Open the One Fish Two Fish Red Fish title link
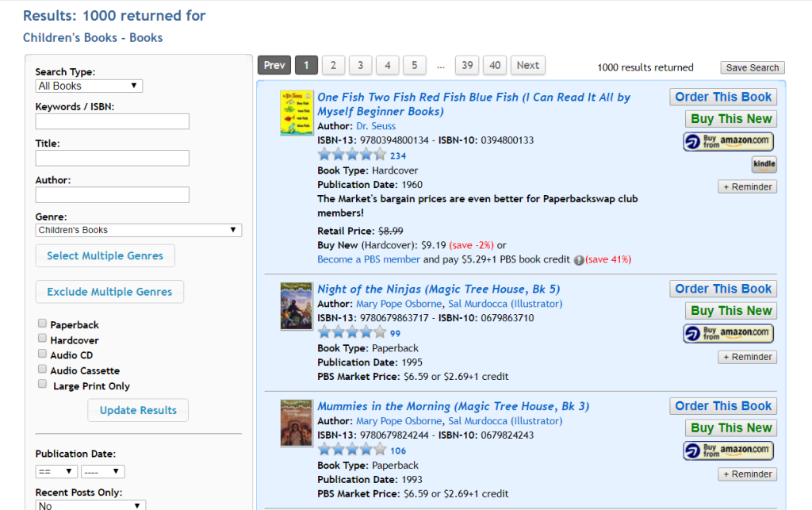Image resolution: width=812 pixels, height=510 pixels. 474,104
